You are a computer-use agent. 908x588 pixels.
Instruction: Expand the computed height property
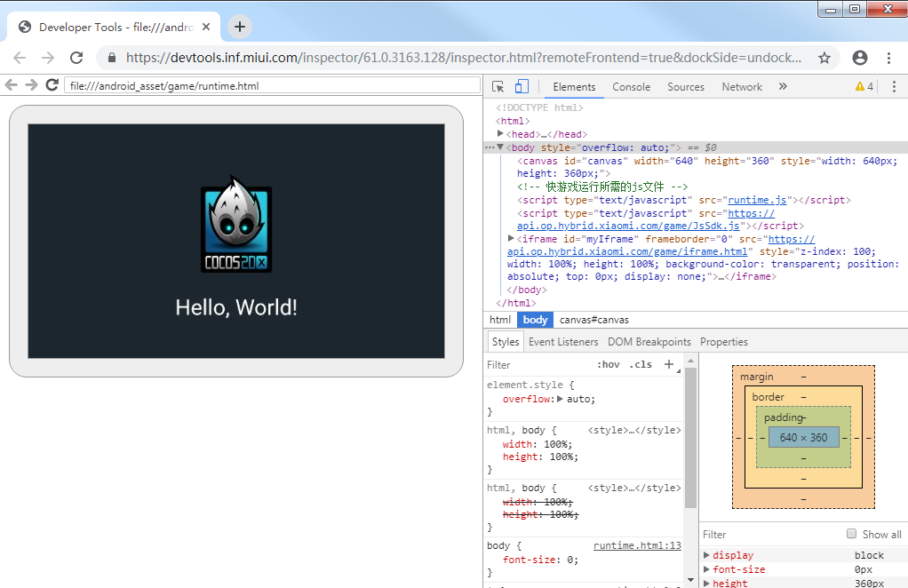[x=706, y=584]
